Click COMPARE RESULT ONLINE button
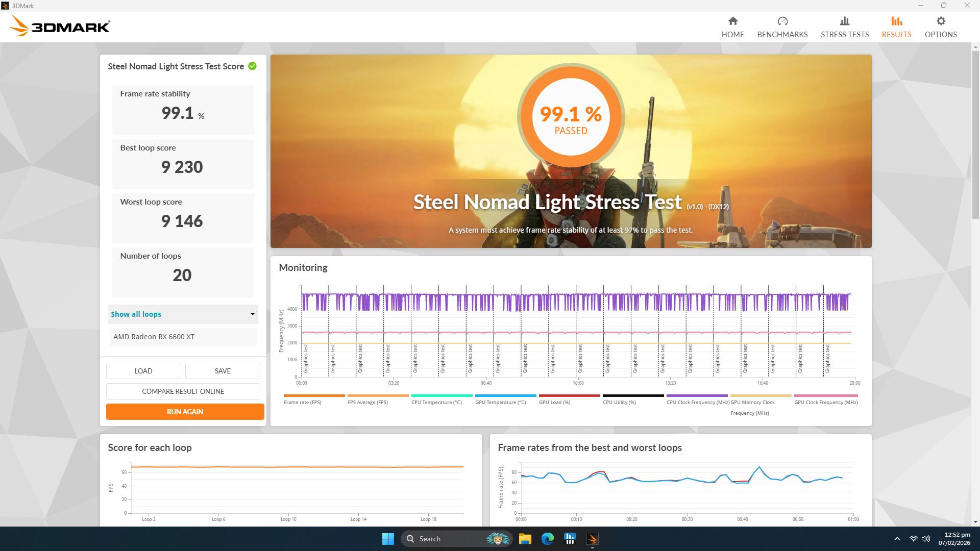The width and height of the screenshot is (980, 551). (x=183, y=391)
